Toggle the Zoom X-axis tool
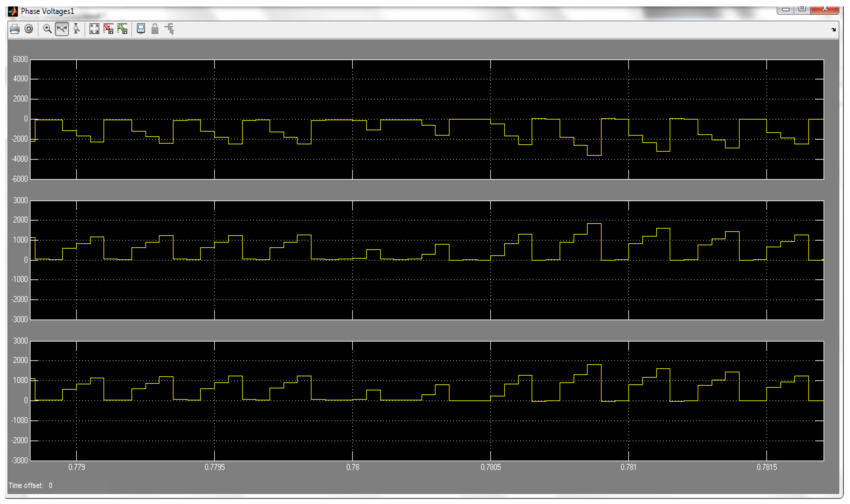Screen dimensions: 850x504 point(62,29)
